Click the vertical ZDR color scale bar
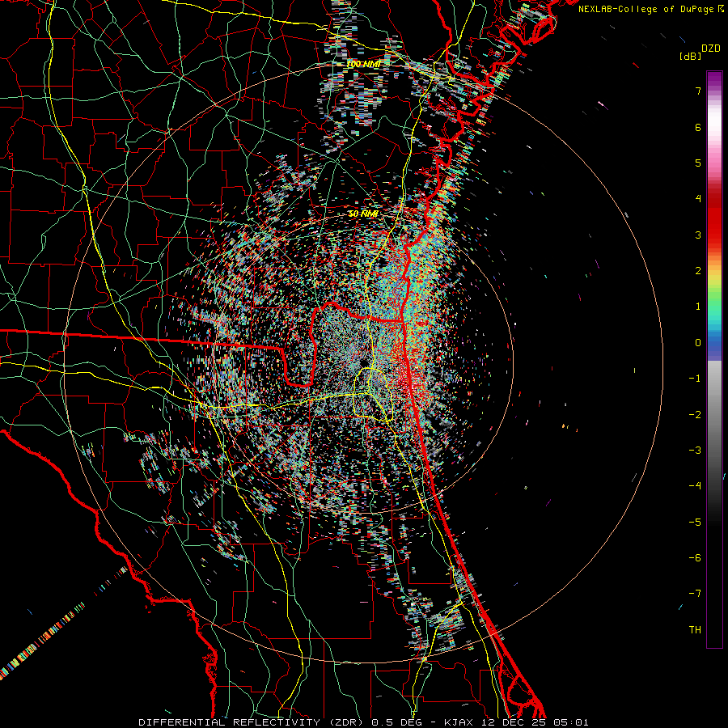The width and height of the screenshot is (728, 728). point(714,359)
